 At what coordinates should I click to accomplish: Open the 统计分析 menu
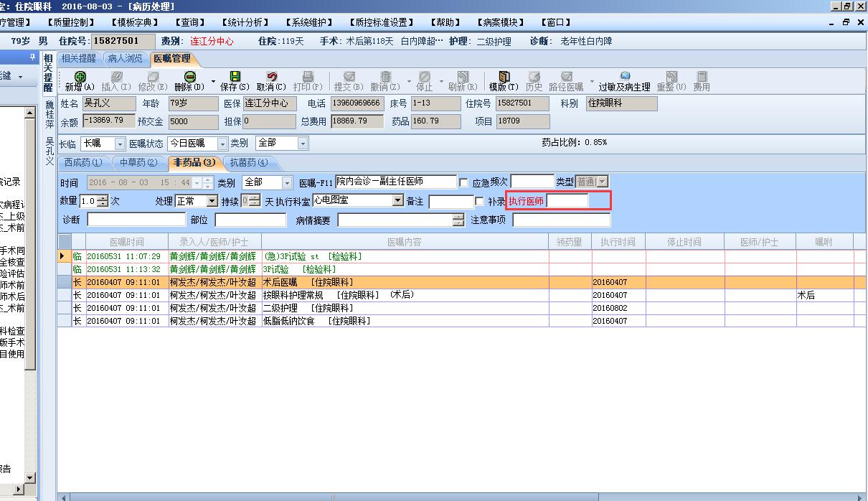pos(245,22)
